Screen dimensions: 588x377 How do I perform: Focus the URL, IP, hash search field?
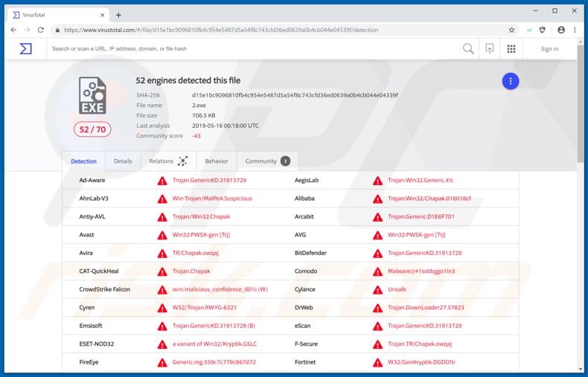click(x=255, y=49)
